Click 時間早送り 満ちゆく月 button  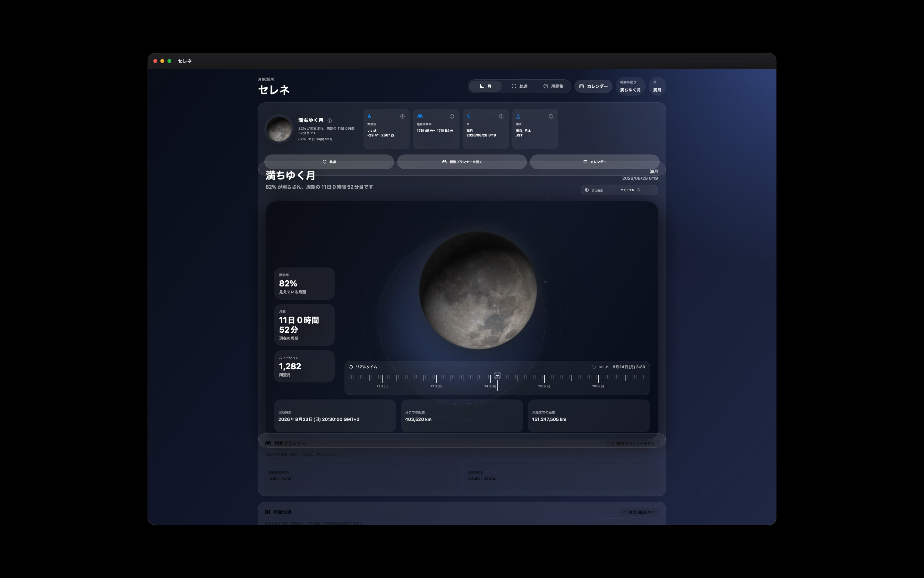coord(630,86)
